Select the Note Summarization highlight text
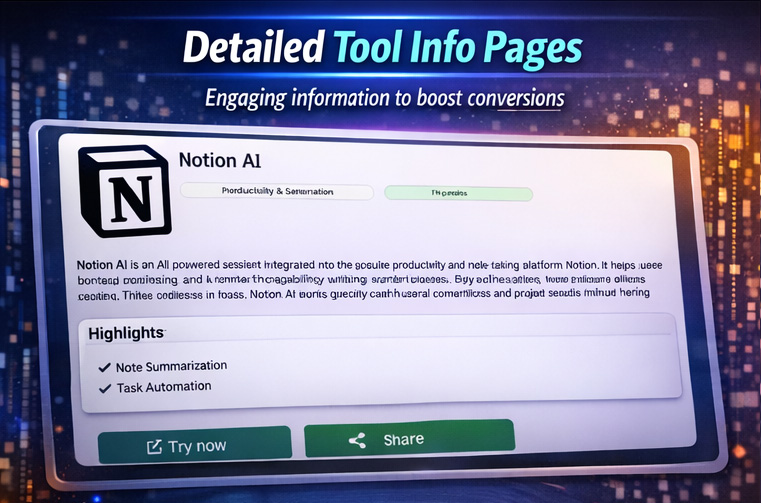 pos(171,366)
